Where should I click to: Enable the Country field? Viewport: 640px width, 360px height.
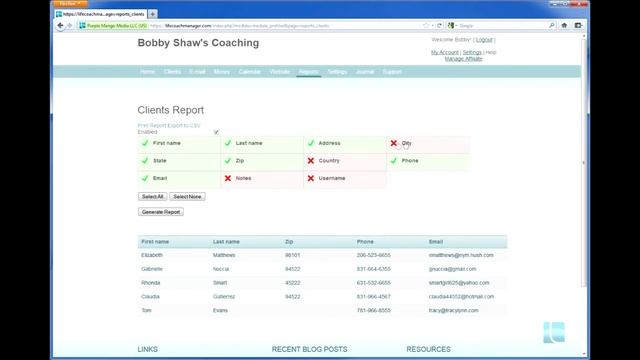[x=345, y=161]
